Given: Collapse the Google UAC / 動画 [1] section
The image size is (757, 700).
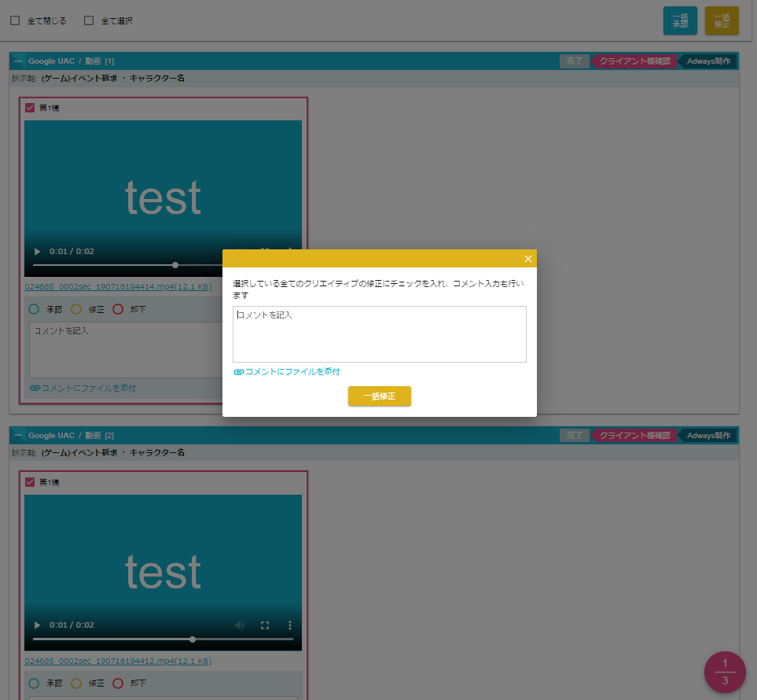Looking at the screenshot, I should (18, 61).
